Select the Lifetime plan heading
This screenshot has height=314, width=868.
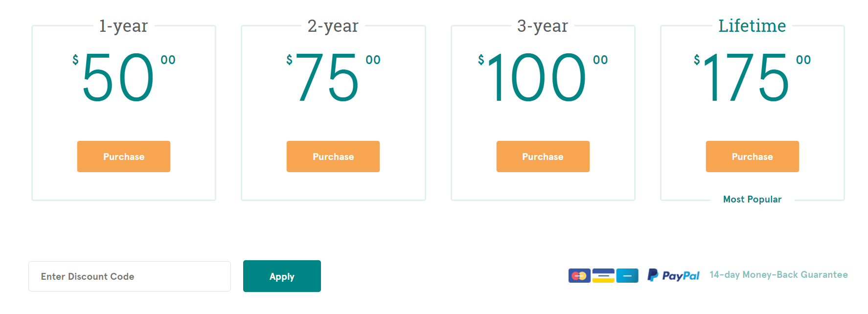pyautogui.click(x=752, y=26)
